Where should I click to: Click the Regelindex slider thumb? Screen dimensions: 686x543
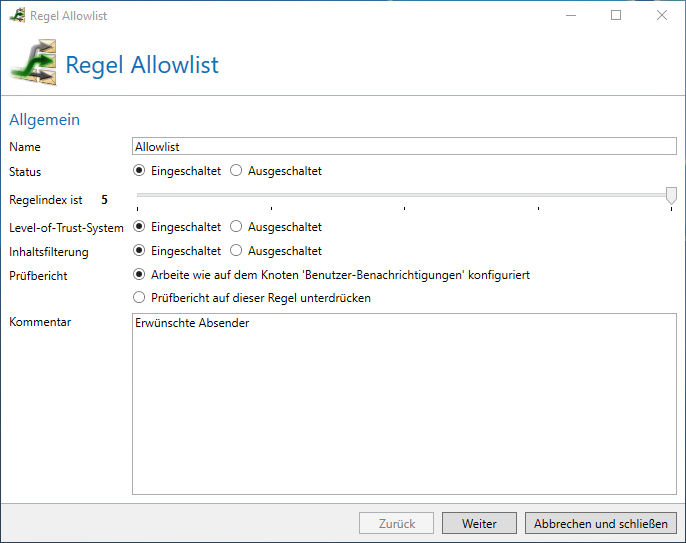click(671, 196)
